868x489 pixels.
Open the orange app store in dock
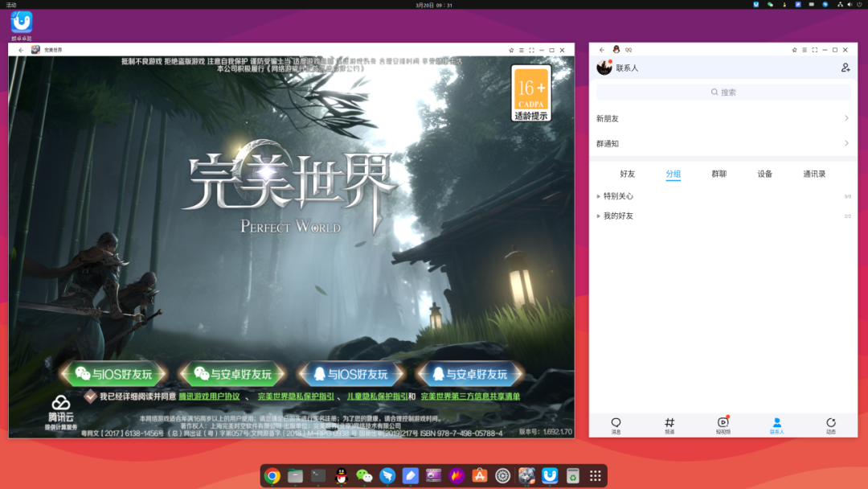[479, 475]
